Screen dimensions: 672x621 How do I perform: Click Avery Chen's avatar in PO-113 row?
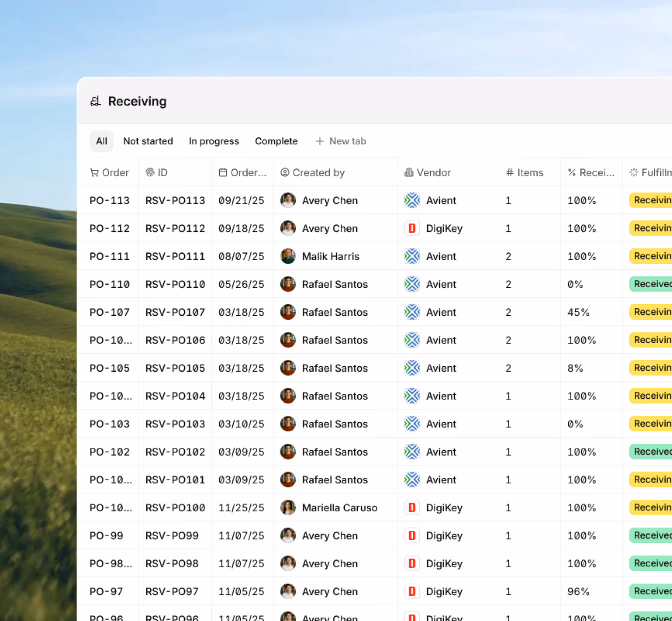click(x=288, y=200)
